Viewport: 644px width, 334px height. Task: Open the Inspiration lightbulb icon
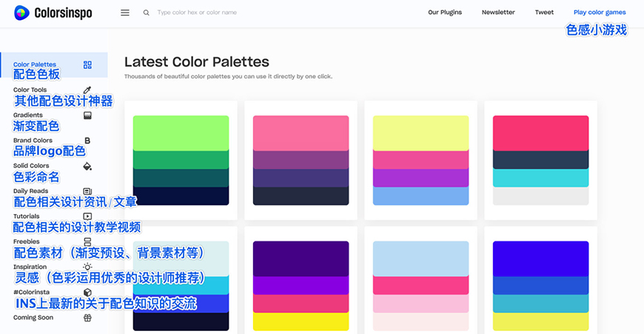[x=87, y=267]
